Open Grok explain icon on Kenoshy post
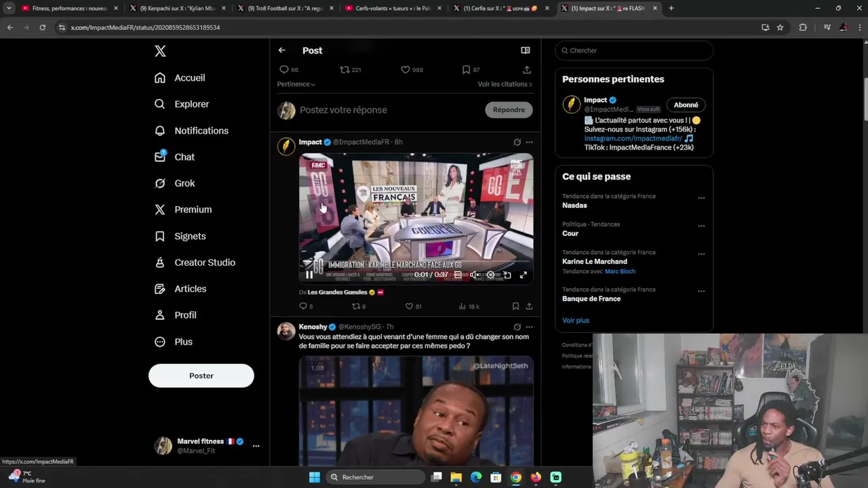Screen dimensions: 868x488 [x=517, y=327]
